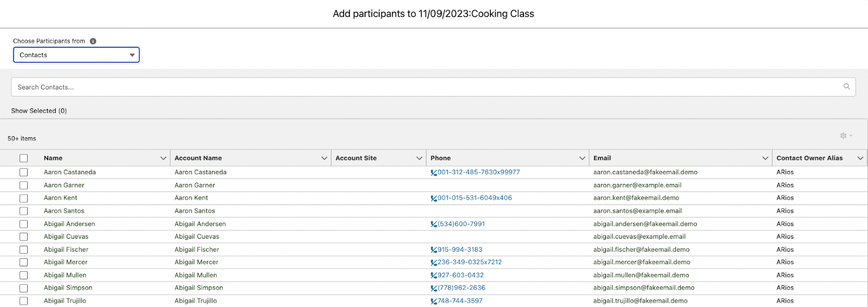This screenshot has height=307, width=868.
Task: Open the Email column chevron menu
Action: (x=765, y=158)
